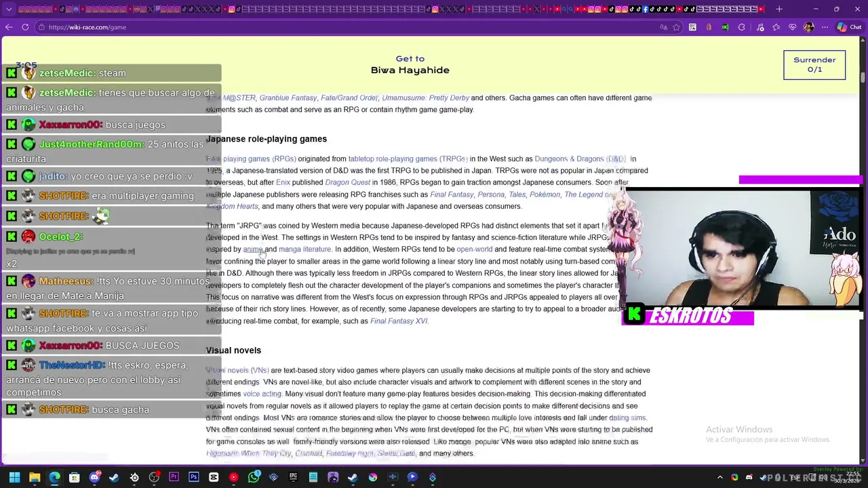Click zetseMedic's steam chat message
The image size is (868, 488).
pyautogui.click(x=112, y=73)
